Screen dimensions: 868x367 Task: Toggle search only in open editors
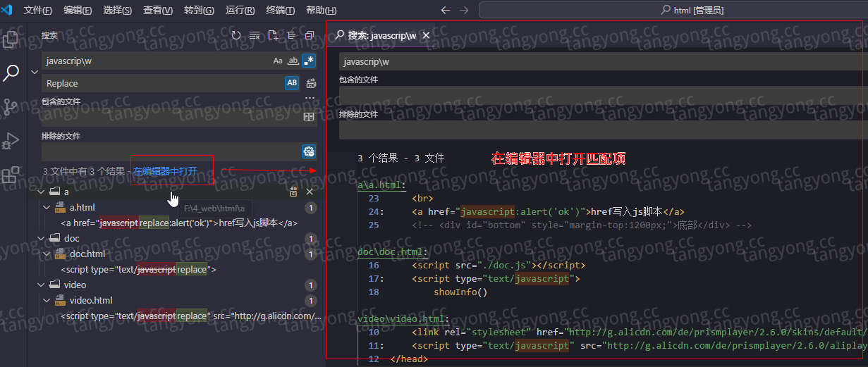[x=309, y=117]
